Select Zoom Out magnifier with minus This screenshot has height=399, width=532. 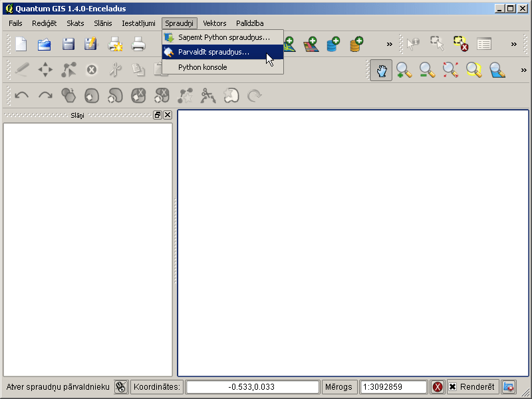tap(427, 70)
